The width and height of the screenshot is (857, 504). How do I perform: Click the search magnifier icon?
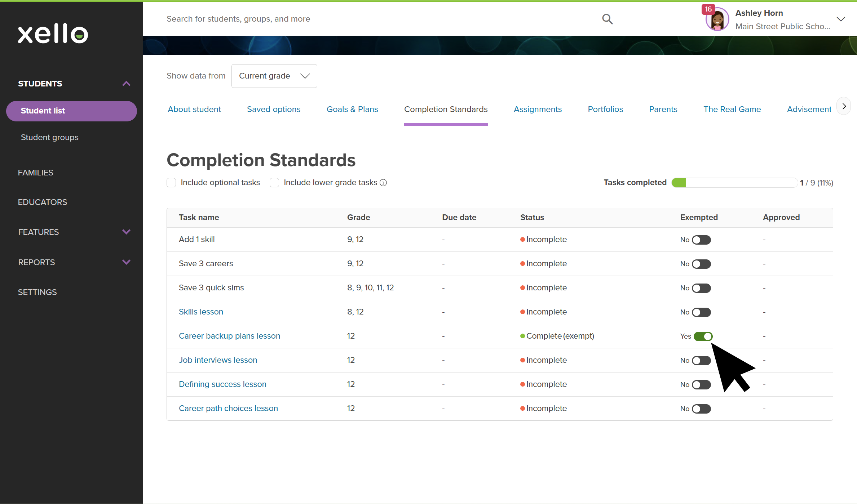(x=607, y=19)
